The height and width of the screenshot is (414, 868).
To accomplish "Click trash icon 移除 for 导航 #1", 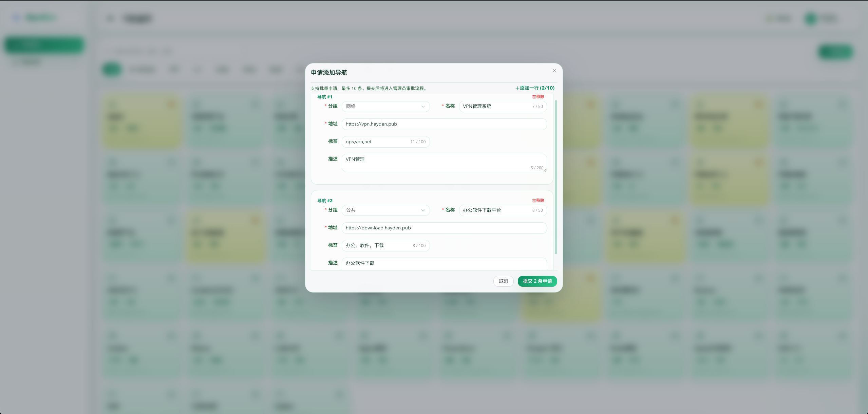I will click(x=534, y=97).
